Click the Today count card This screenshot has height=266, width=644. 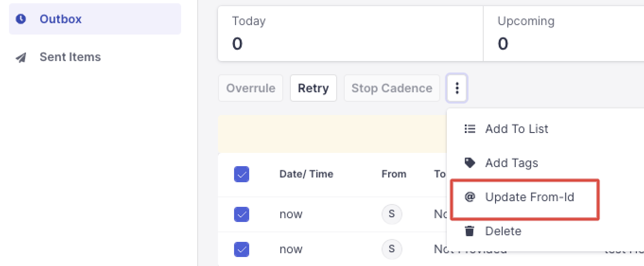350,34
